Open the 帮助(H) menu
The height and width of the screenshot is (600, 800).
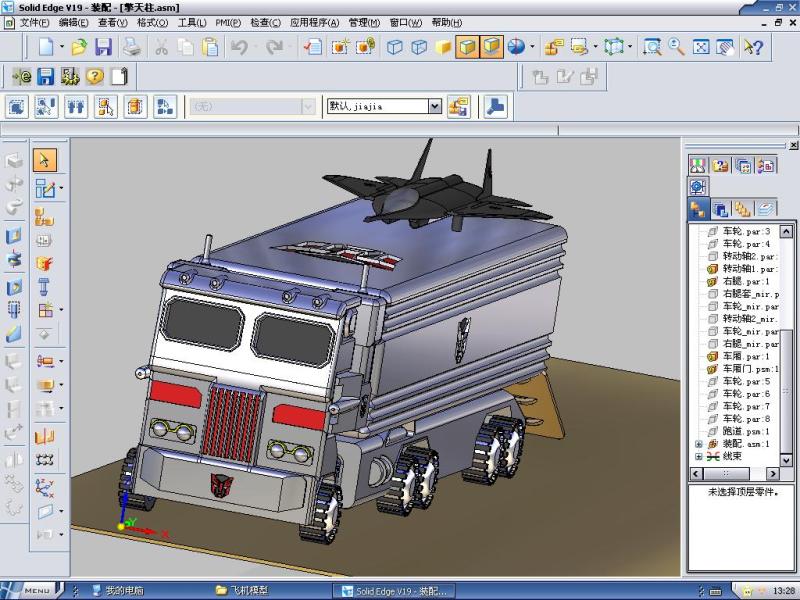click(x=446, y=23)
